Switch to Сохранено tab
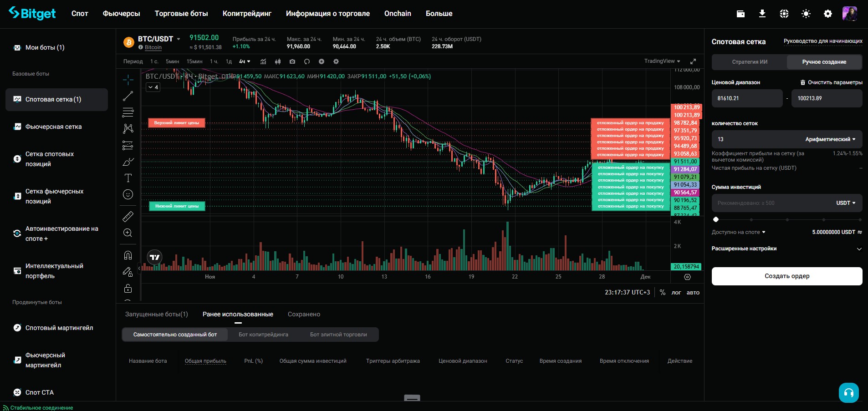868x411 pixels. tap(304, 315)
